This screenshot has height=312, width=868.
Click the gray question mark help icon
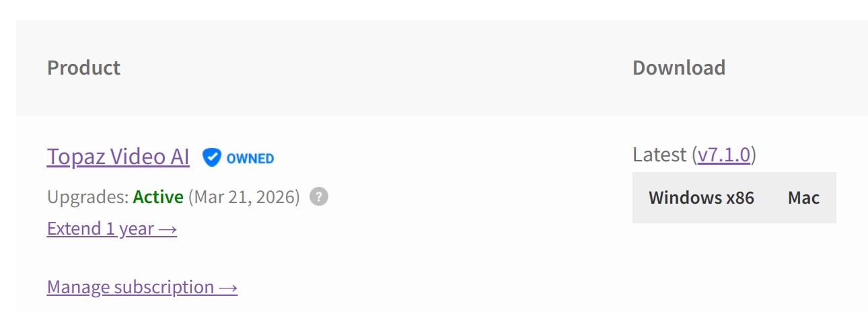click(319, 197)
